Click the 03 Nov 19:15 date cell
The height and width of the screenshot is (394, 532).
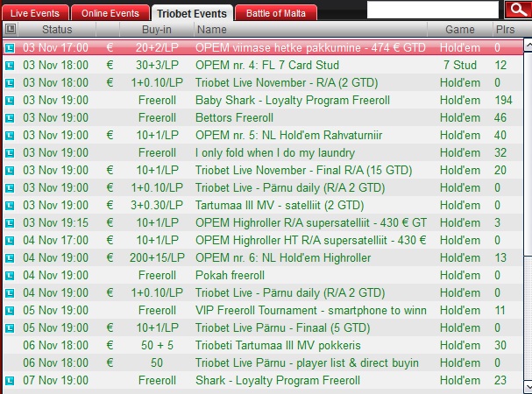55,222
